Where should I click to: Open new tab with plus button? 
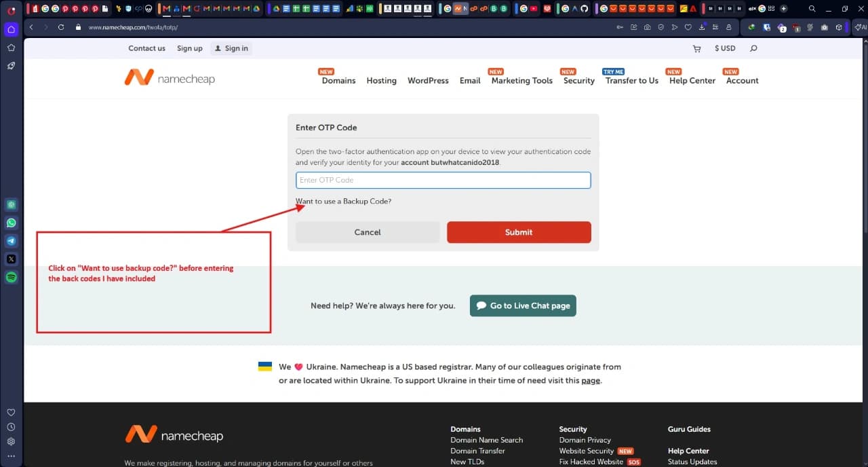784,9
